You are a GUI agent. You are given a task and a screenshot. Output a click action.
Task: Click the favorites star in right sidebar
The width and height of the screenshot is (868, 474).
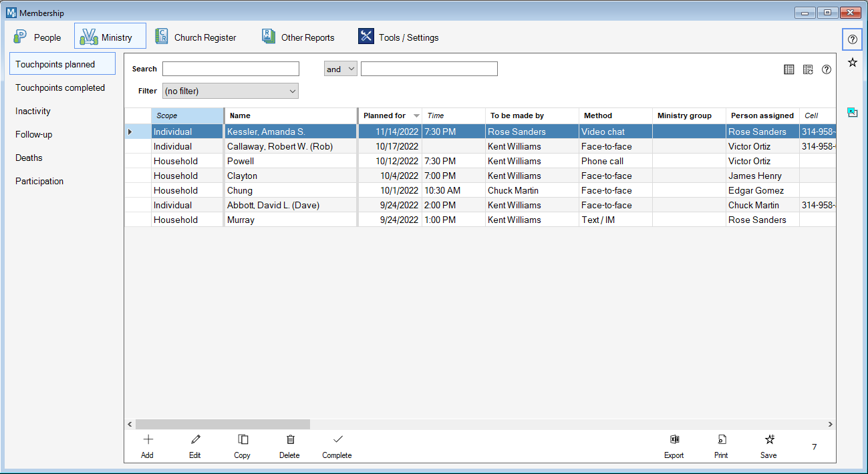(x=852, y=63)
